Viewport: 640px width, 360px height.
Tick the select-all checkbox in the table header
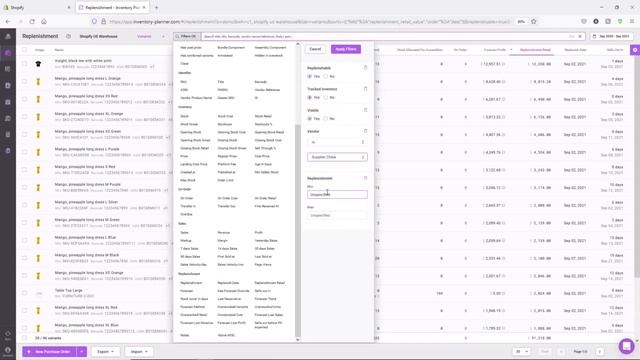click(24, 50)
